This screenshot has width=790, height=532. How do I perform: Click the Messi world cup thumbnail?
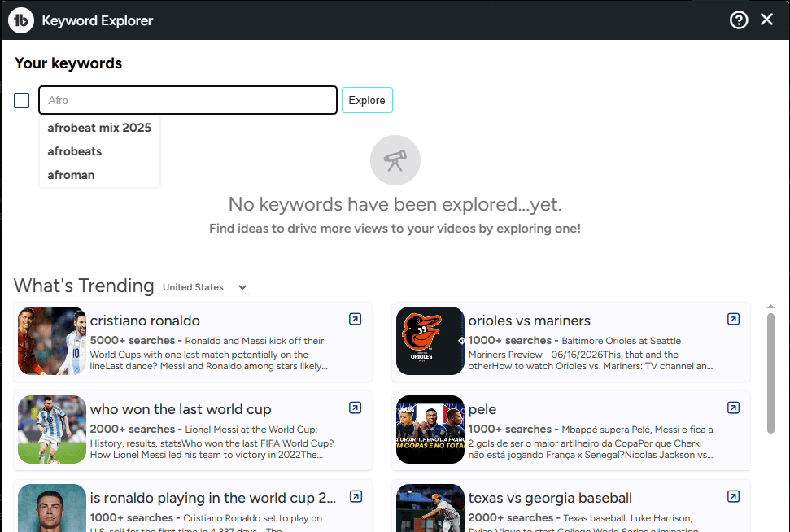pos(52,430)
